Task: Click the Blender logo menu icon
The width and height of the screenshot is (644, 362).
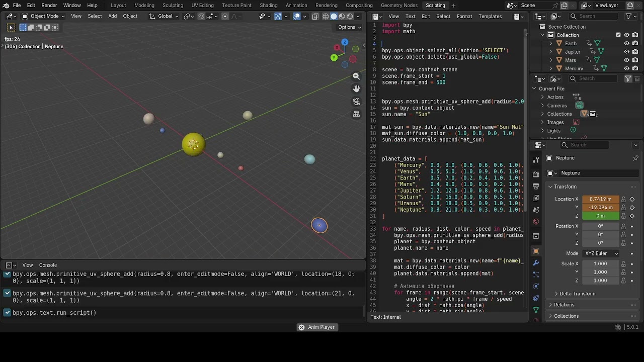Action: click(x=6, y=5)
